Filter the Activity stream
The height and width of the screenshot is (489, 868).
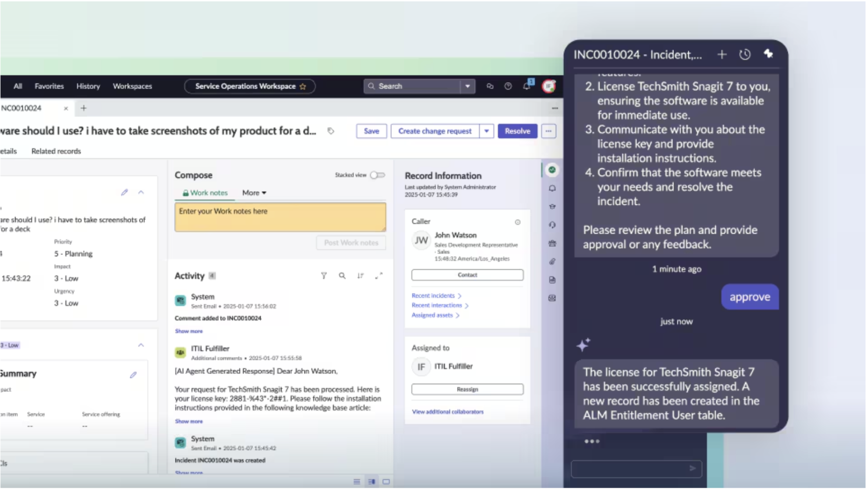[x=324, y=276]
